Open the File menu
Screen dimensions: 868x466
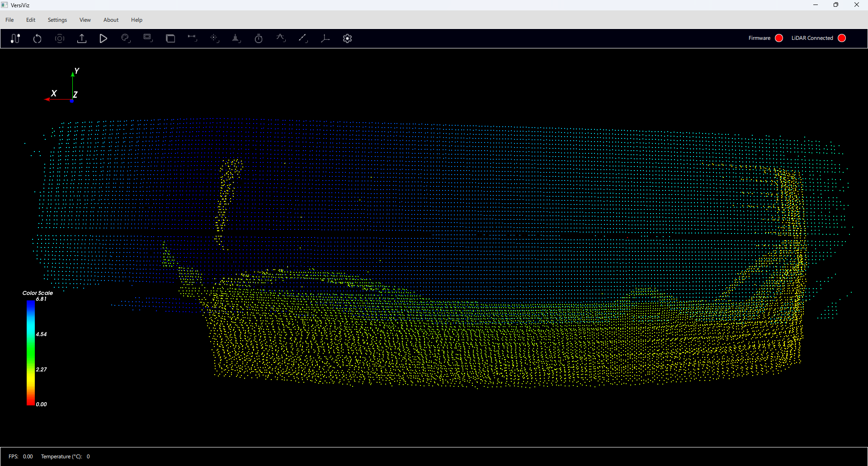(9, 20)
